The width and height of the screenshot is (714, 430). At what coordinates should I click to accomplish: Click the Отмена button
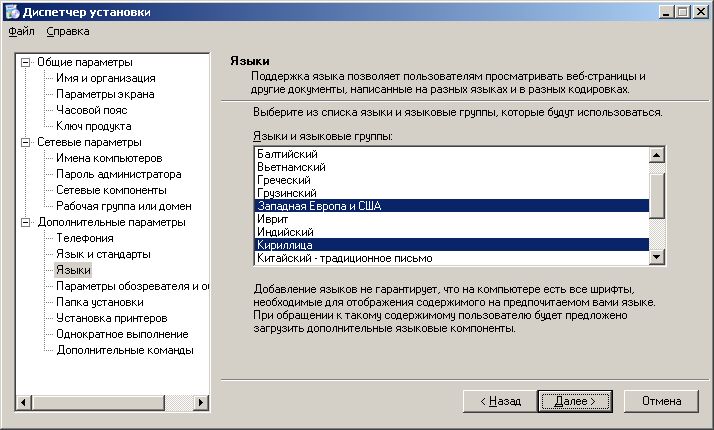[x=662, y=400]
